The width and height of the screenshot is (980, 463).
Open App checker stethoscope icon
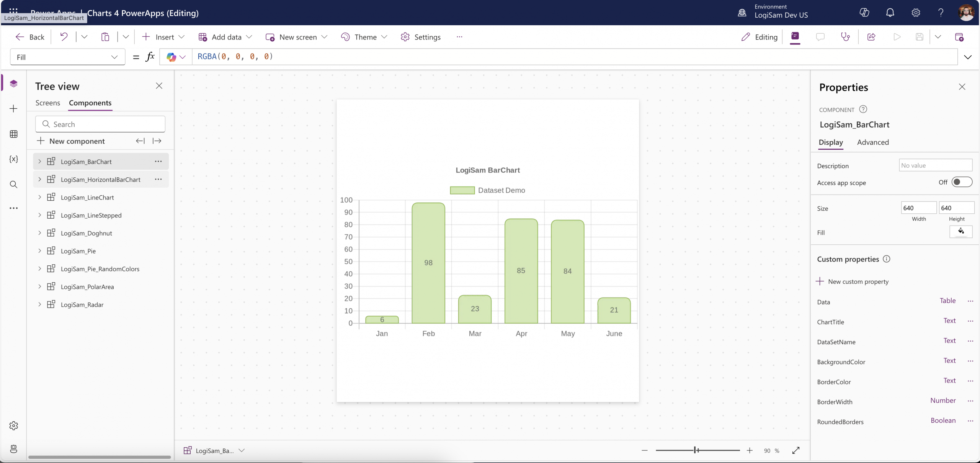[x=845, y=37]
